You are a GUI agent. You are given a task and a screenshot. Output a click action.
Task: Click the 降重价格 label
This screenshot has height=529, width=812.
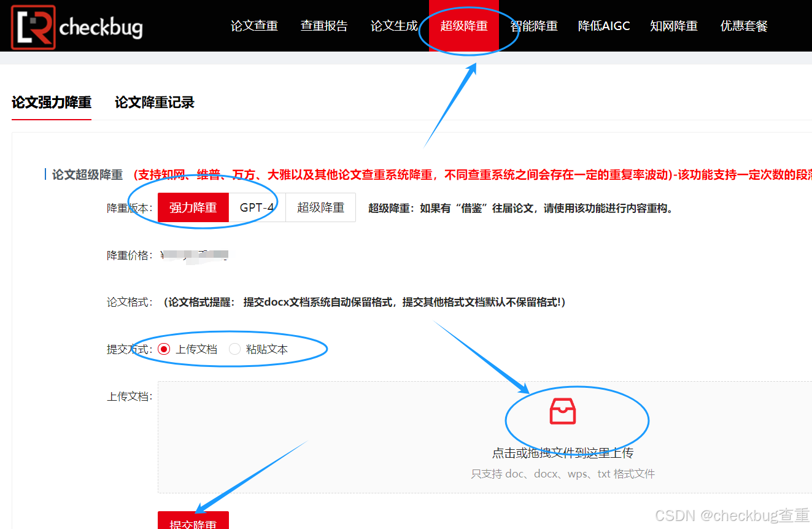coord(130,255)
